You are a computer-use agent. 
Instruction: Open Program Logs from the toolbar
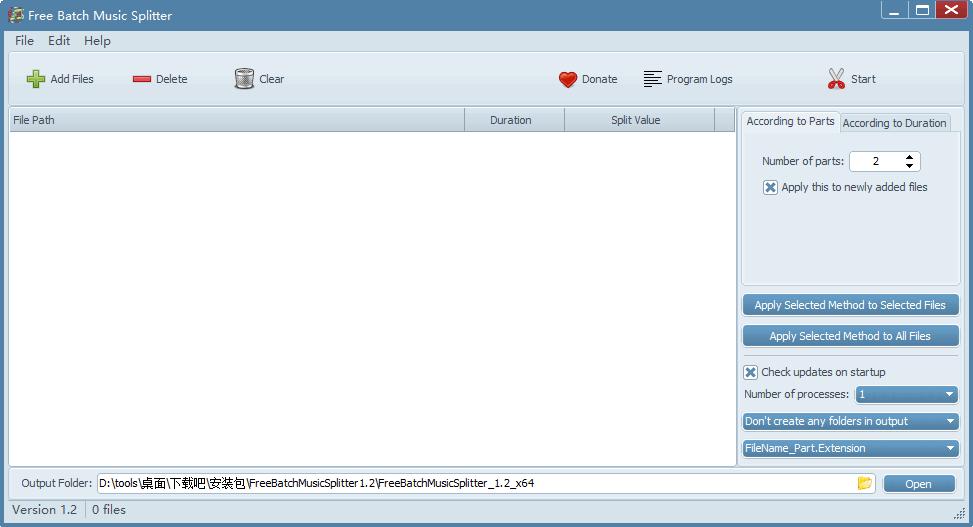tap(688, 79)
